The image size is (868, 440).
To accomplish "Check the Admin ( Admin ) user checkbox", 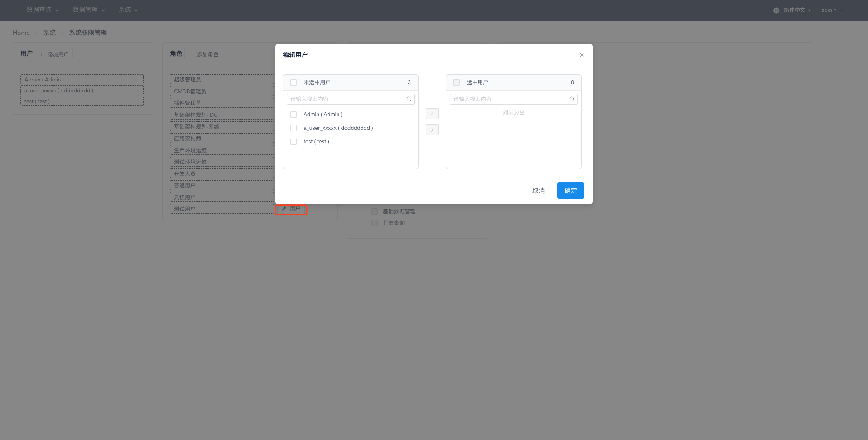I will tap(294, 115).
